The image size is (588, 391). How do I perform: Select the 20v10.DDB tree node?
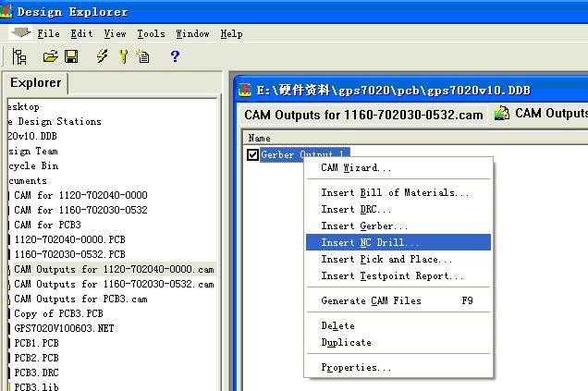point(32,136)
